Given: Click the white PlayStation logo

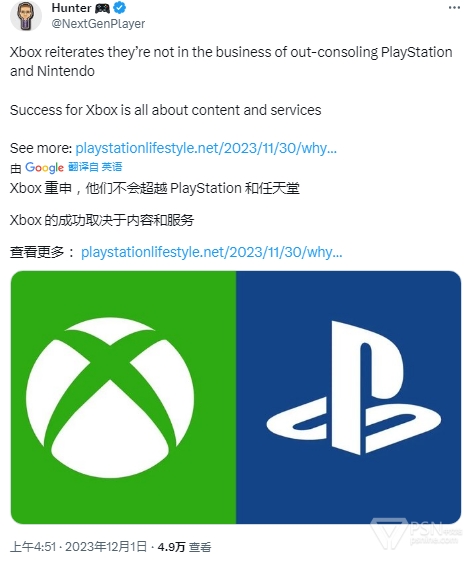Looking at the screenshot, I should [x=353, y=388].
